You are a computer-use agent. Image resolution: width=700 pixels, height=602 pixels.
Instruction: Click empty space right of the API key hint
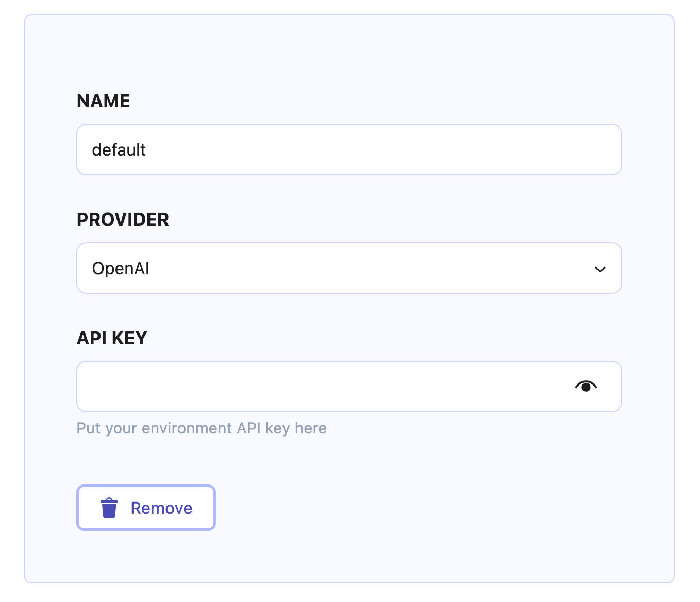464,428
